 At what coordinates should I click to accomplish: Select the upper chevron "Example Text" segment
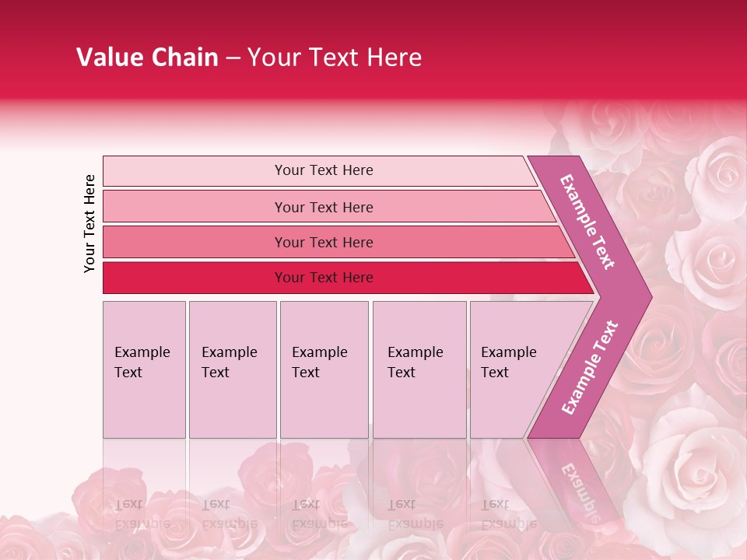point(588,222)
